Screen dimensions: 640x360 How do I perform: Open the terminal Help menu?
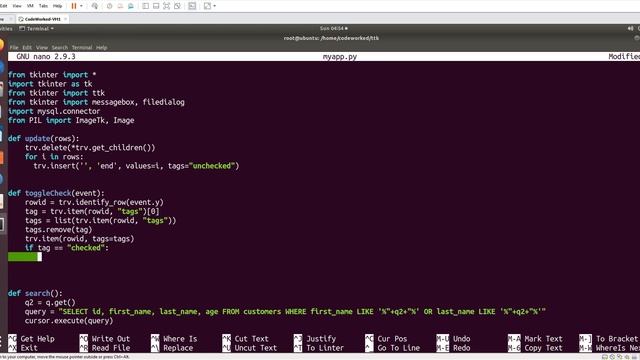pyautogui.click(x=102, y=47)
